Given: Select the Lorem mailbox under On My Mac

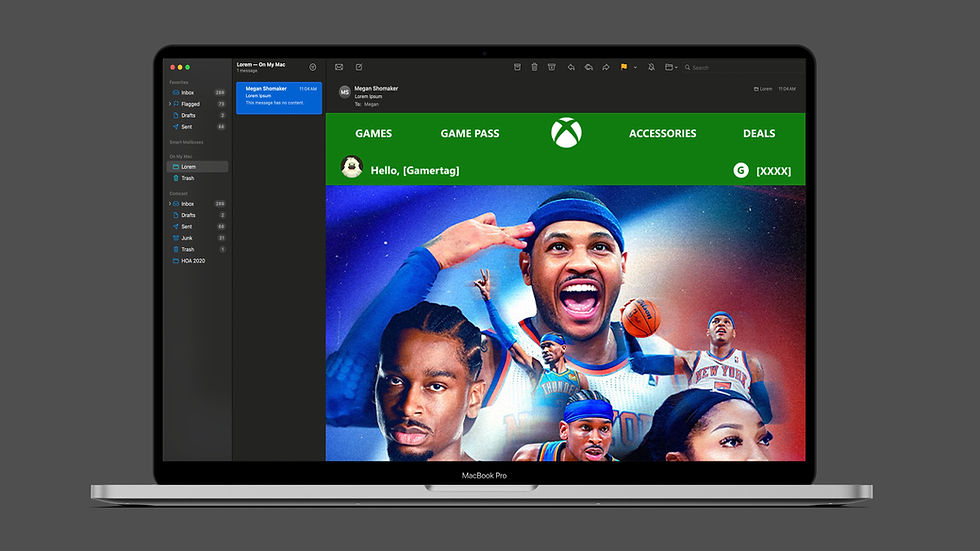Looking at the screenshot, I should tap(198, 167).
